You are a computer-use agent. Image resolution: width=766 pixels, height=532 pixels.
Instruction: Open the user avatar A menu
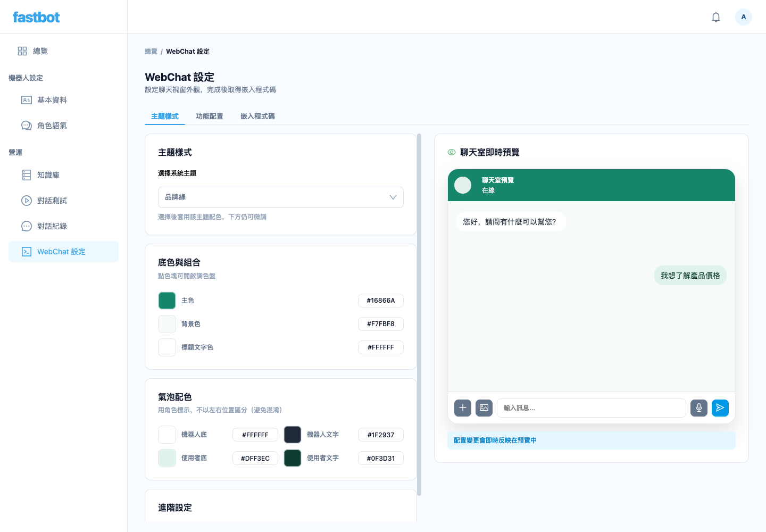[x=744, y=17]
